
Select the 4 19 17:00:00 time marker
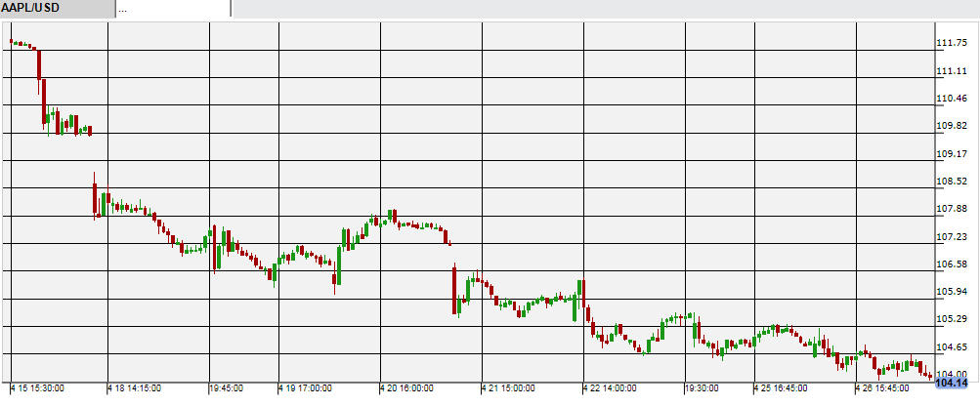[305, 388]
